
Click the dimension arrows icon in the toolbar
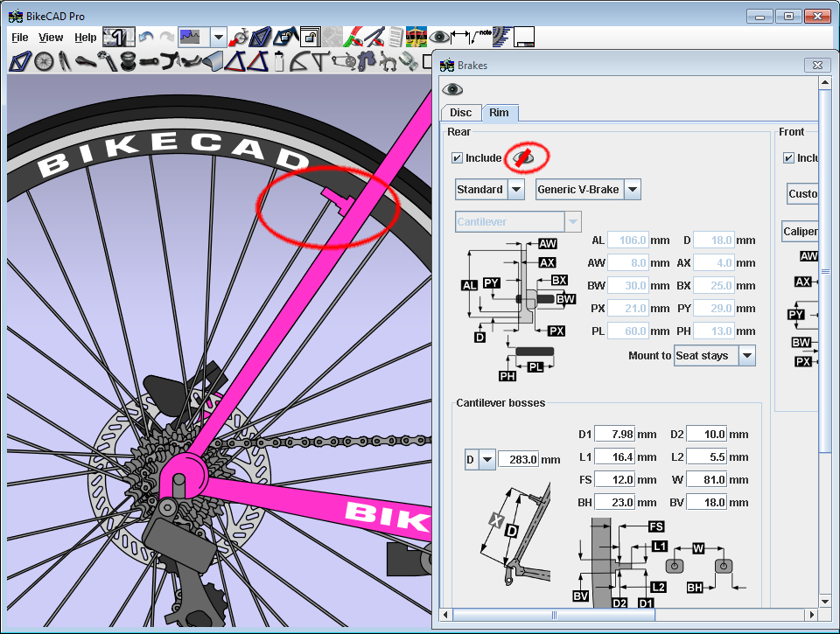coord(461,37)
